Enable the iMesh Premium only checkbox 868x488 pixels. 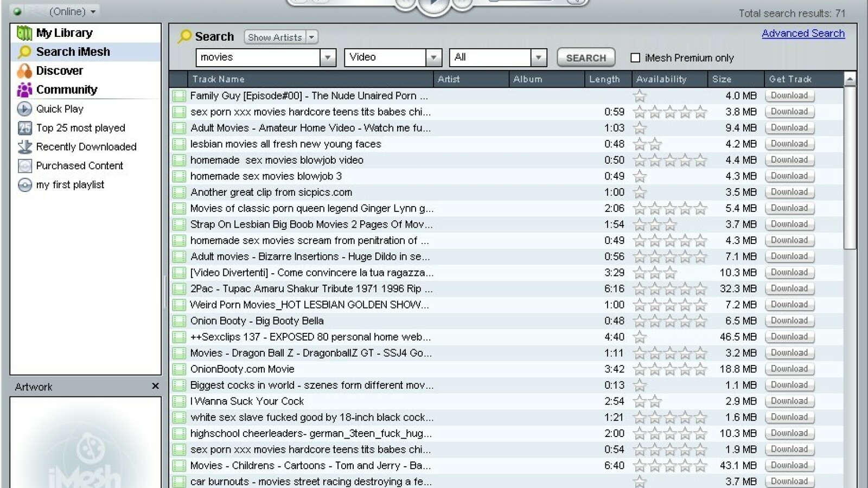(x=635, y=57)
